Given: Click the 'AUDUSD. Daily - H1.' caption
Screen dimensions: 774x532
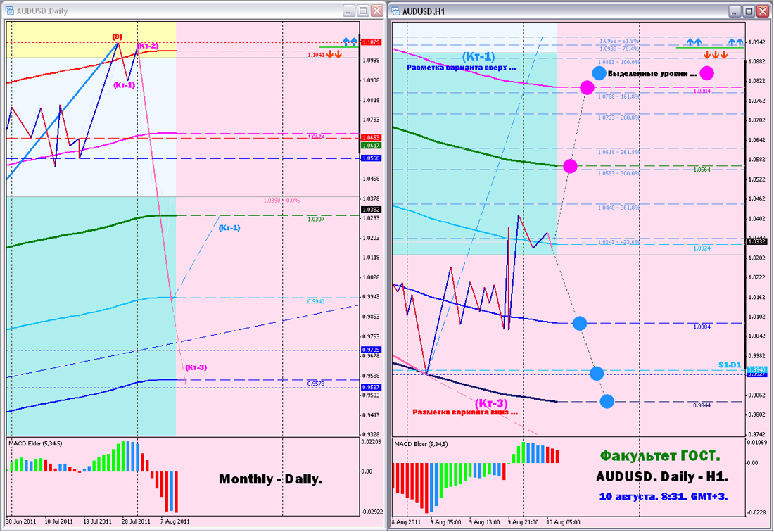Looking at the screenshot, I should (x=662, y=476).
